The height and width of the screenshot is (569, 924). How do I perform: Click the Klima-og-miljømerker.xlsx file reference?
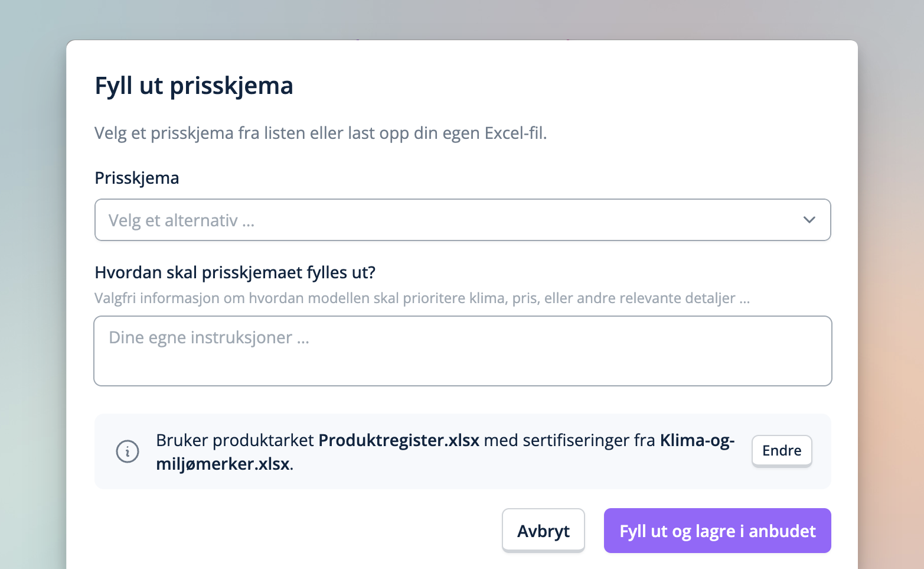[x=697, y=440]
